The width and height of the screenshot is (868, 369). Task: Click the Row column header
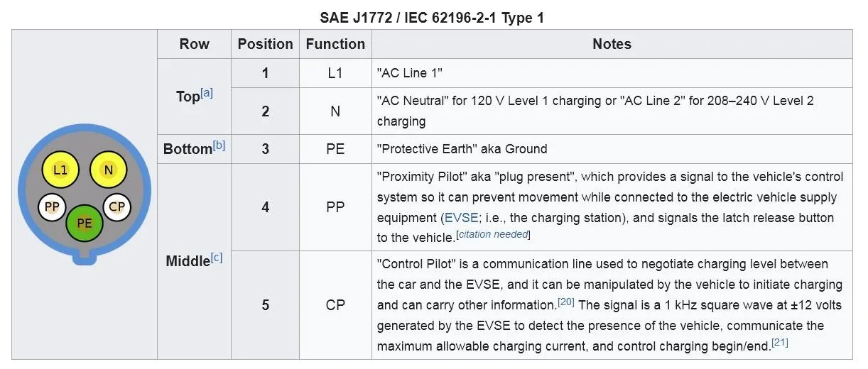(x=194, y=44)
